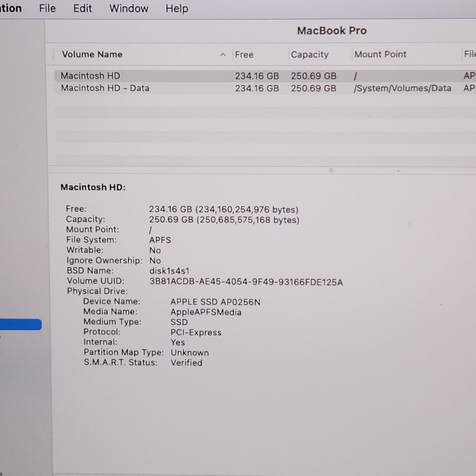Click the APPLE SSD AP0256N device name
Screen dimensions: 476x476
(216, 301)
